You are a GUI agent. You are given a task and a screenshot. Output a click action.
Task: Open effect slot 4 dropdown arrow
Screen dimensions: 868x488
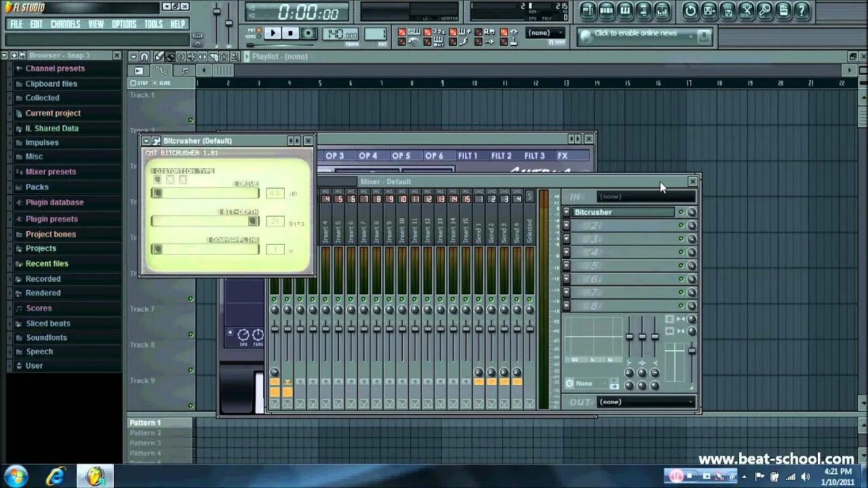click(x=566, y=252)
